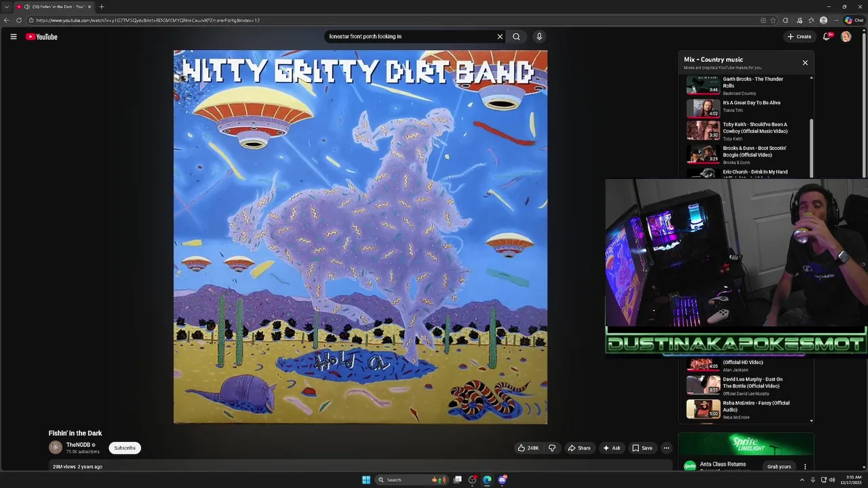
Task: Start voice search with microphone icon
Action: (x=539, y=37)
